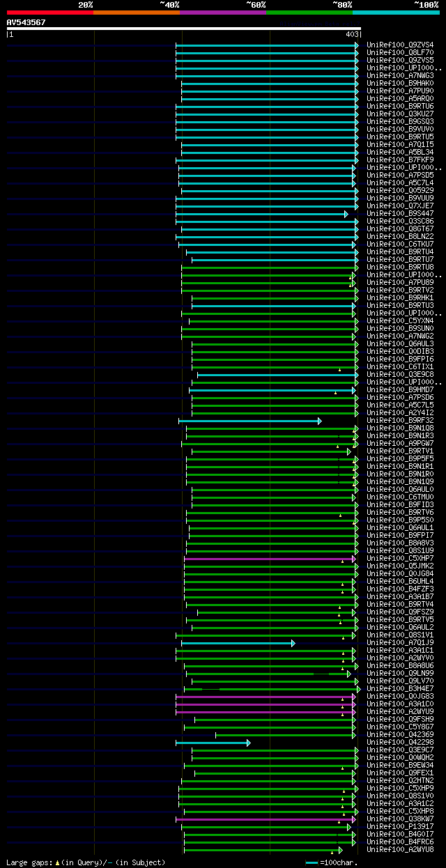Open hit UniRef100_Q9ZVS4
446x868 pixels.
(400, 45)
